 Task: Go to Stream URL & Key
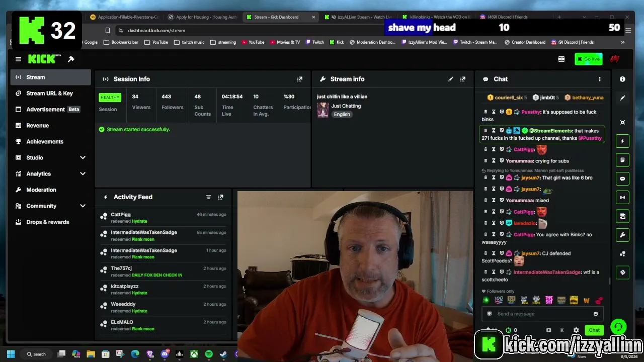[50, 94]
